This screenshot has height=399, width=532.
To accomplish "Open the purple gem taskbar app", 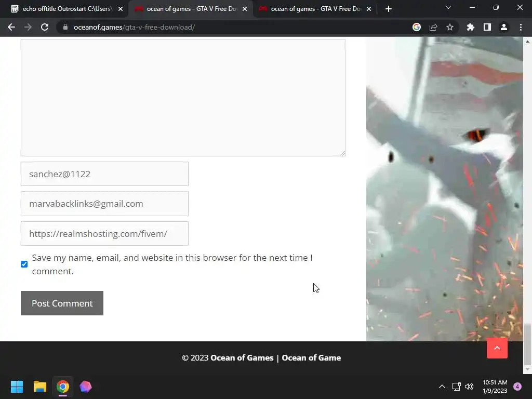I will [x=86, y=387].
